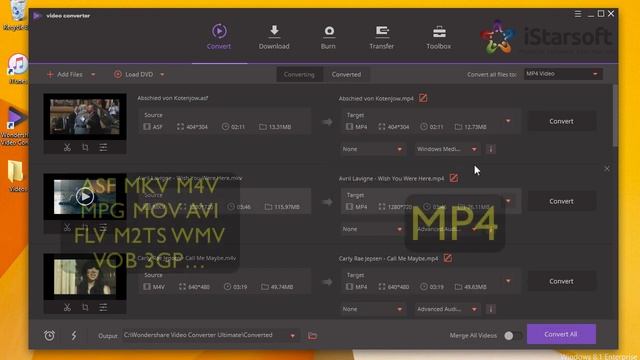This screenshot has width=640, height=360.
Task: Select the Abschied von Kotenjow video thumbnail
Action: 85,117
